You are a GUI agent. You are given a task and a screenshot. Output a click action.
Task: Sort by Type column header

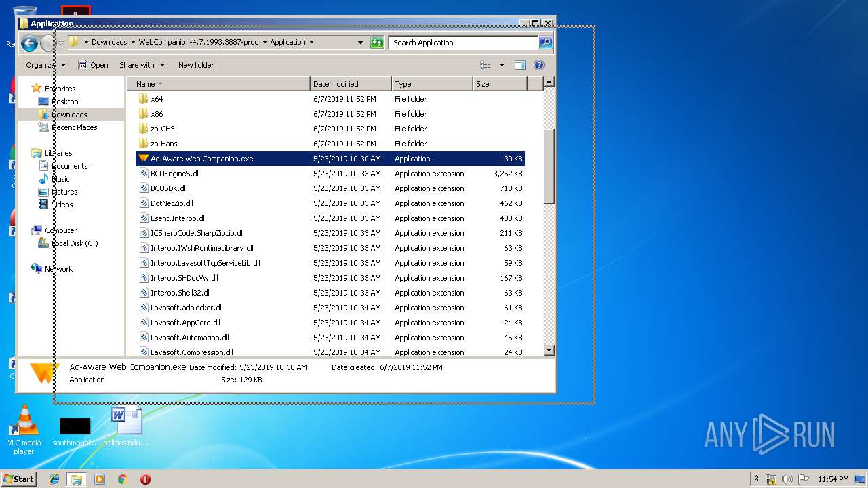(x=432, y=84)
